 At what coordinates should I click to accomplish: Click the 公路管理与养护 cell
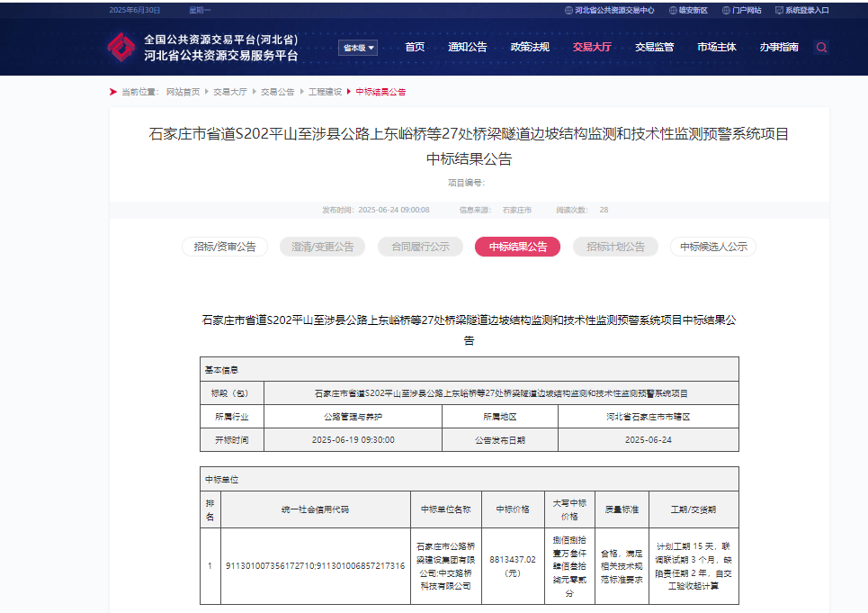pyautogui.click(x=353, y=417)
